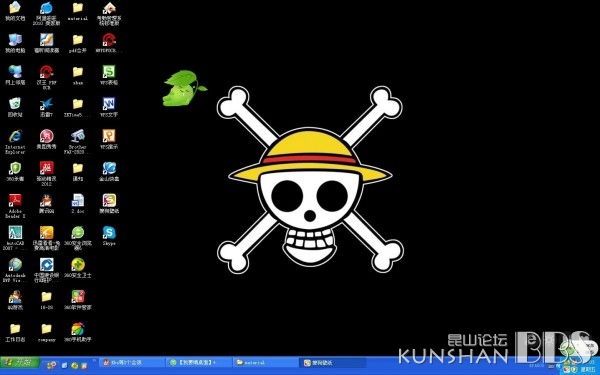Viewport: 600px width, 375px height.
Task: Expand the quick launch overflow chevron
Action: pos(94,360)
